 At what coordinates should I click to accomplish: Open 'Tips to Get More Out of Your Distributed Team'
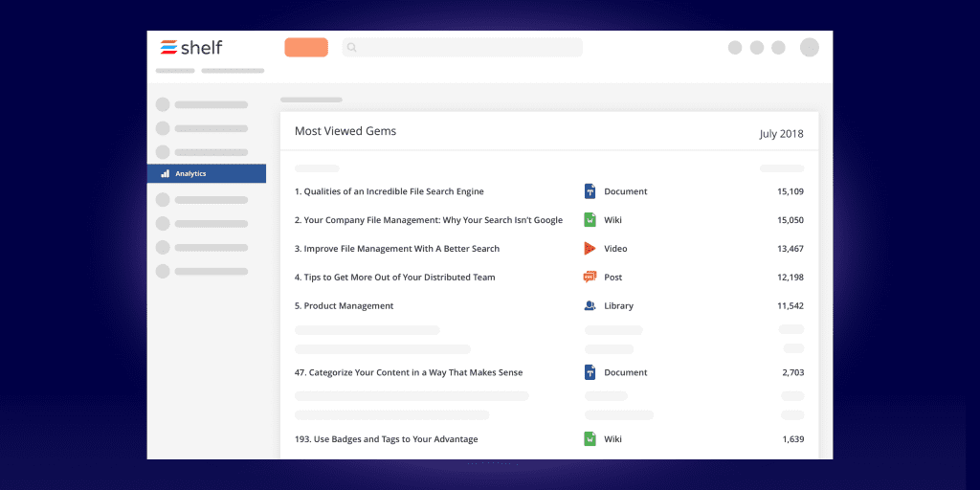click(x=395, y=277)
